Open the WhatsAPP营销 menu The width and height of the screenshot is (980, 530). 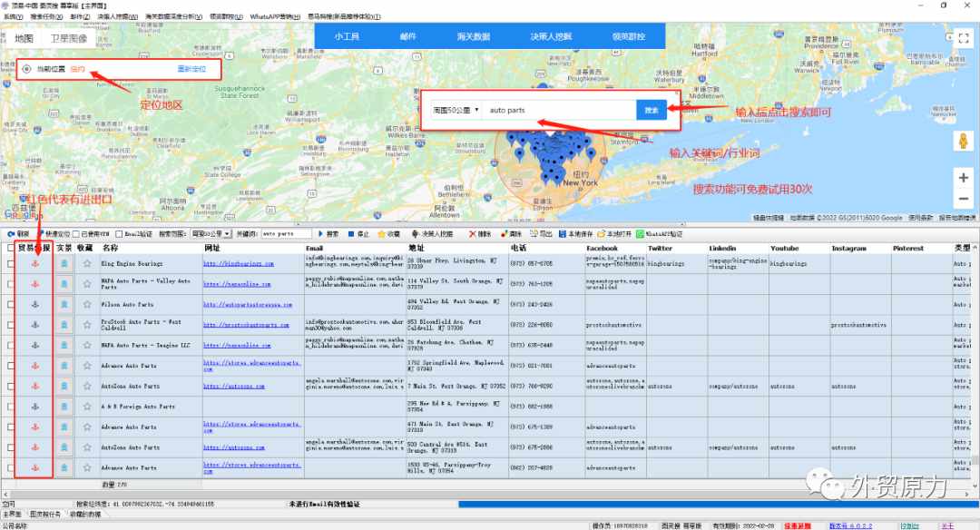(x=275, y=17)
